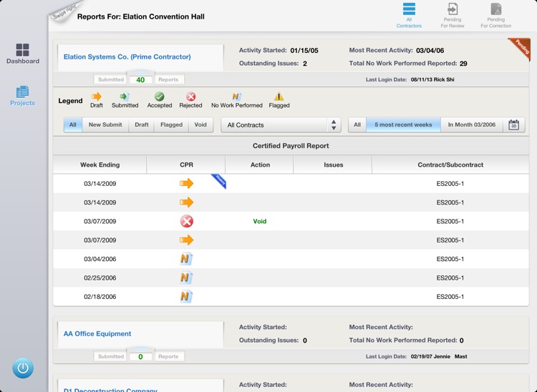
Task: Click the Submitted legend icon
Action: pyautogui.click(x=125, y=97)
